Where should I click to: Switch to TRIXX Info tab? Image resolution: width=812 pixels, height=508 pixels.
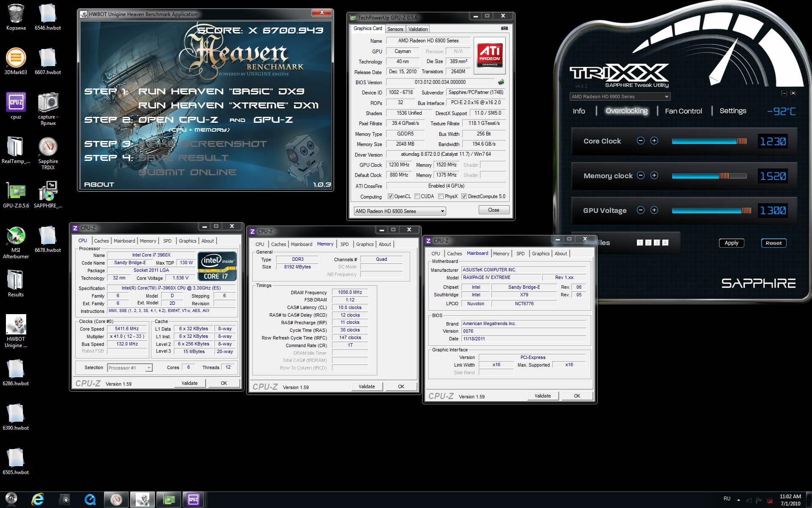[579, 111]
